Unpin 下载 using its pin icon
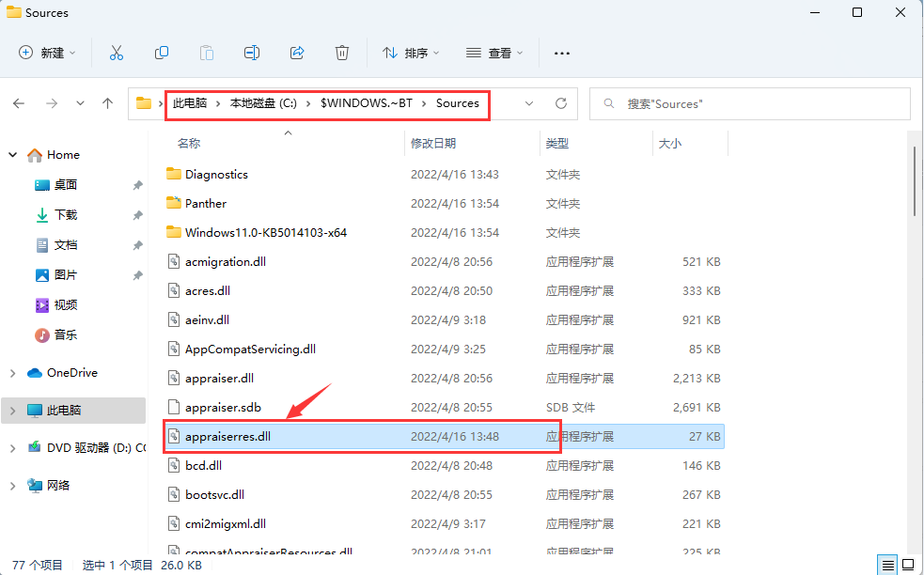Screen dimensions: 924x575 pos(137,215)
